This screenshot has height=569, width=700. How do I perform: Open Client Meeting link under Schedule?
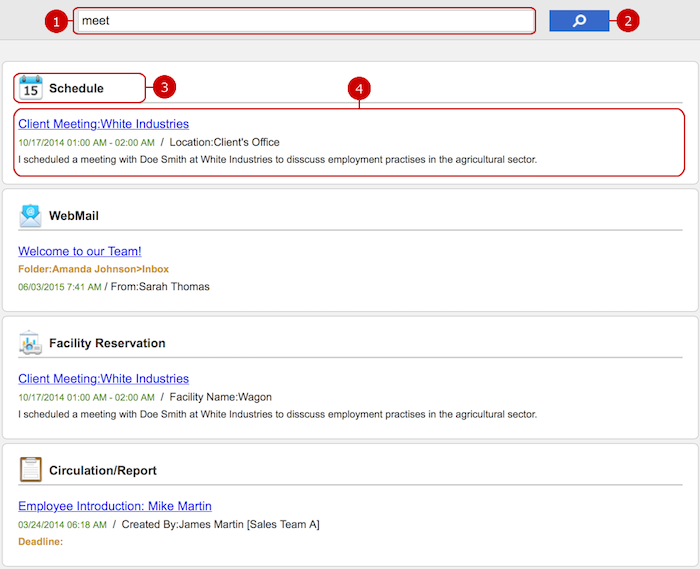coord(104,124)
